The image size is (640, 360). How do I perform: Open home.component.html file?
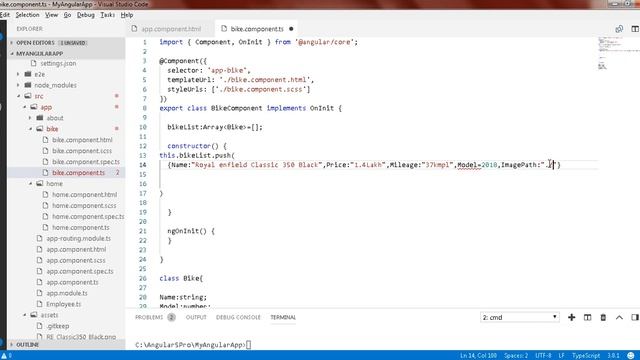[84, 195]
